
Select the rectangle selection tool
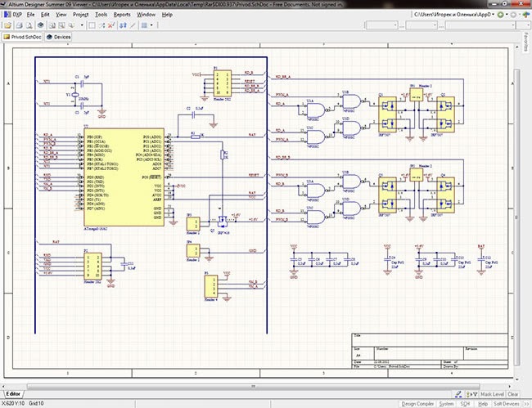click(x=92, y=25)
